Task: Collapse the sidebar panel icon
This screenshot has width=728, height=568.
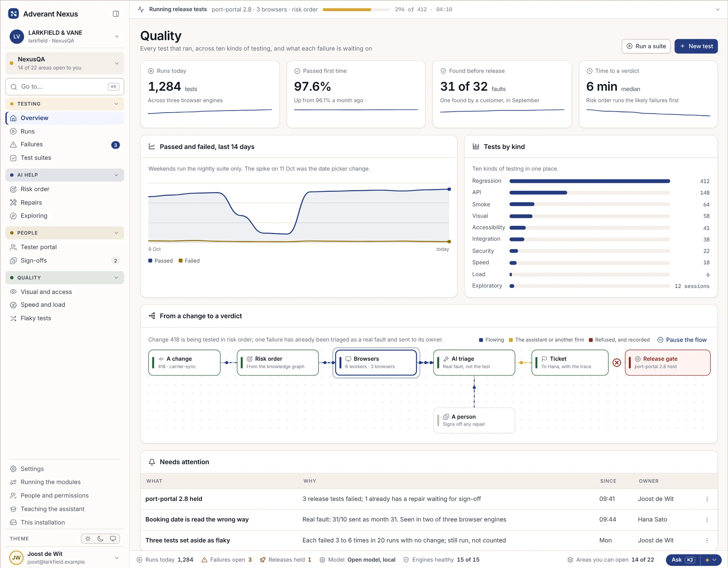Action: tap(116, 14)
